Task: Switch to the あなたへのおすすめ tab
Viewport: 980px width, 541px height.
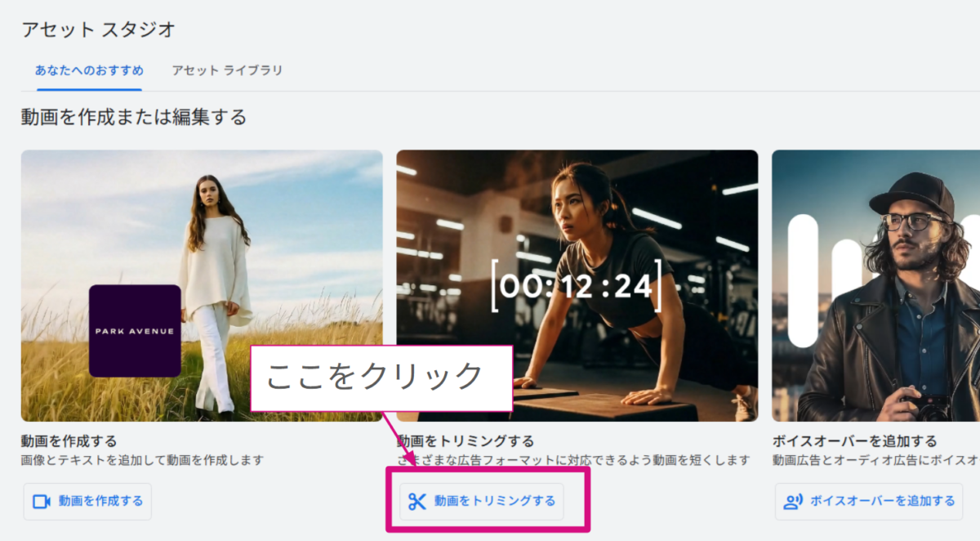Action: tap(88, 70)
